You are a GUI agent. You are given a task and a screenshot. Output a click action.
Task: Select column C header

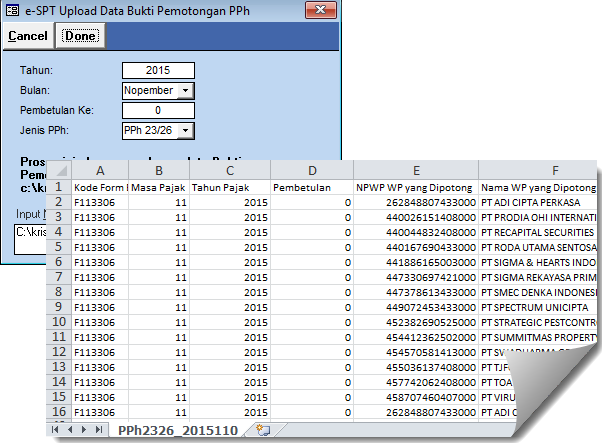230,170
